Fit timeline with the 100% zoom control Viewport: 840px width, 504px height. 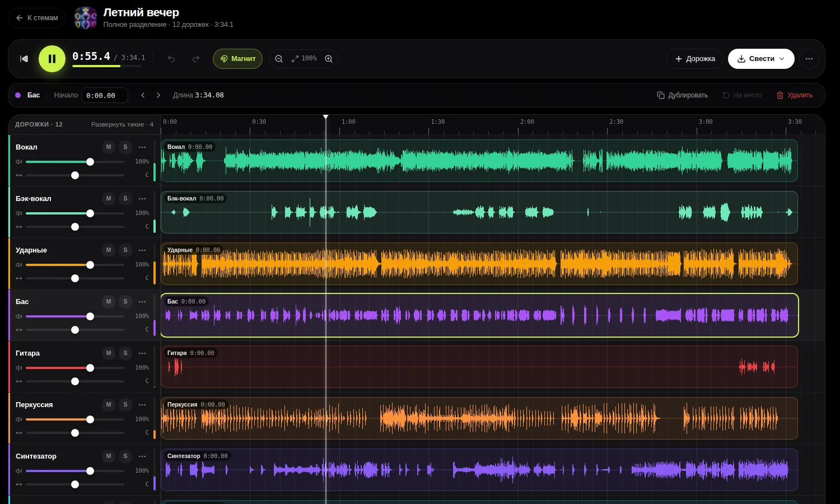[x=304, y=59]
